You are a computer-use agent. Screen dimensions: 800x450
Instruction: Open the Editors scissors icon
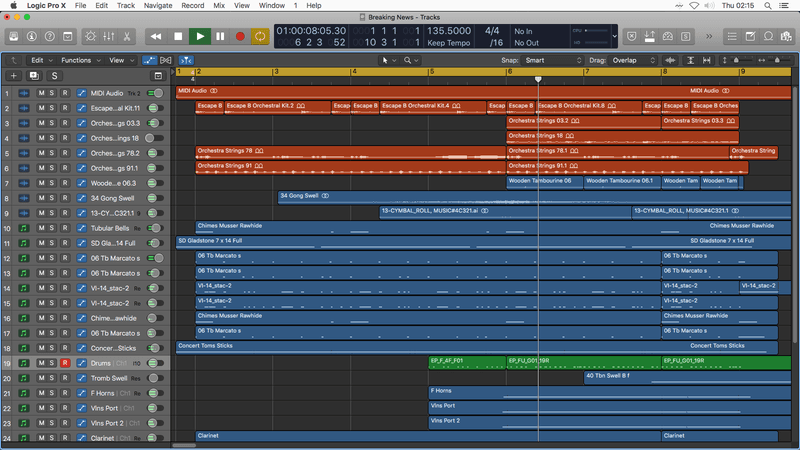(127, 36)
